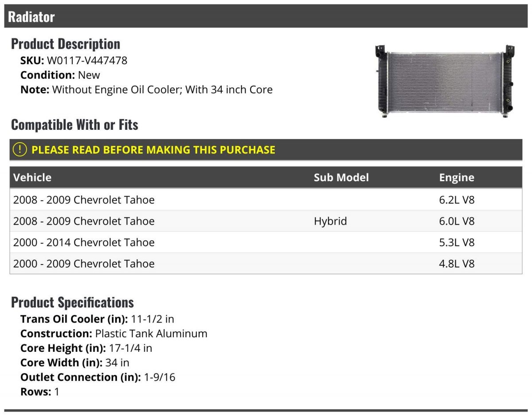Screen dimensions: 532x416
Task: Select the 2000 - 2009 Tahoe 4.8L V8 row
Action: [266, 264]
